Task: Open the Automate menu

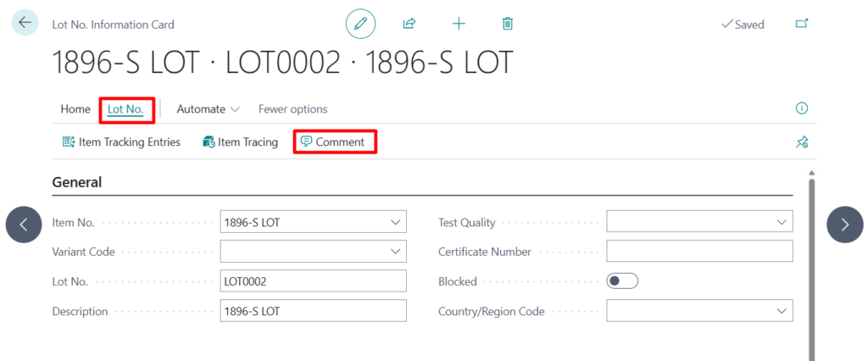Action: point(208,109)
